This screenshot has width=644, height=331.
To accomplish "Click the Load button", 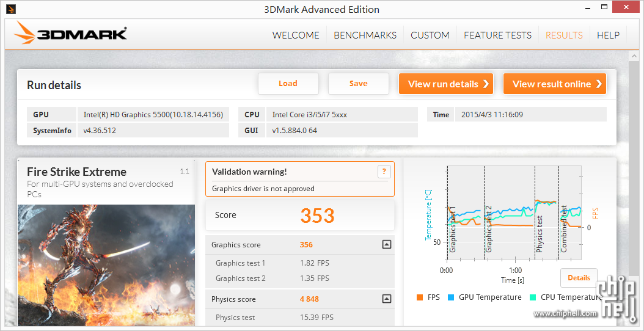I will (288, 84).
